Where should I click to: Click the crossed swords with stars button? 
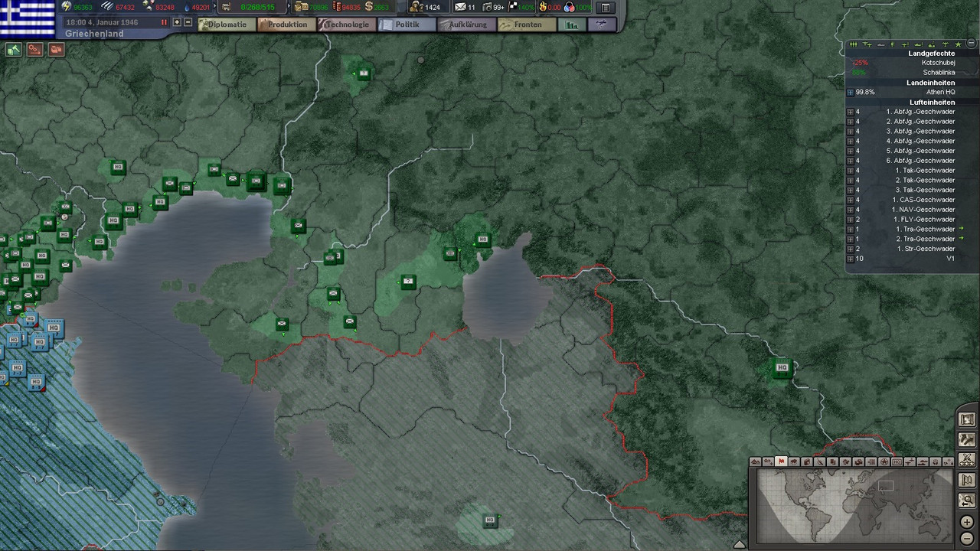(967, 461)
